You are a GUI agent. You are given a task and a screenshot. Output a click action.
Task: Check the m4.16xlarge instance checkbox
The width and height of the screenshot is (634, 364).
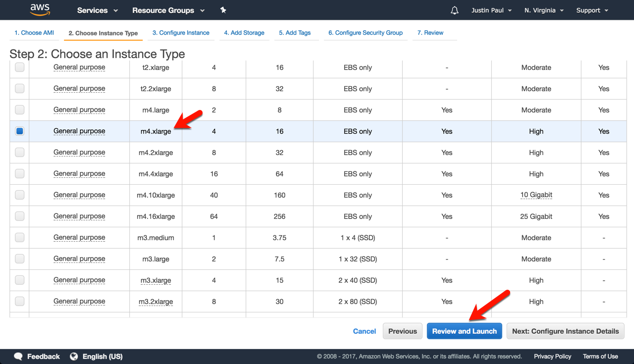pyautogui.click(x=19, y=216)
